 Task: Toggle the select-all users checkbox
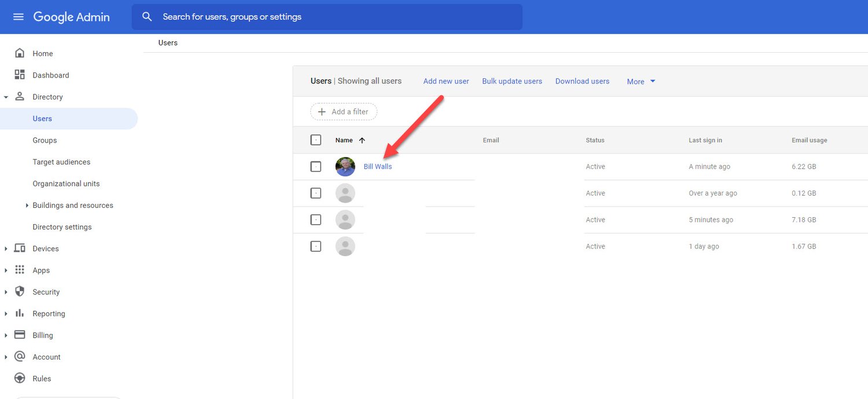pyautogui.click(x=316, y=140)
